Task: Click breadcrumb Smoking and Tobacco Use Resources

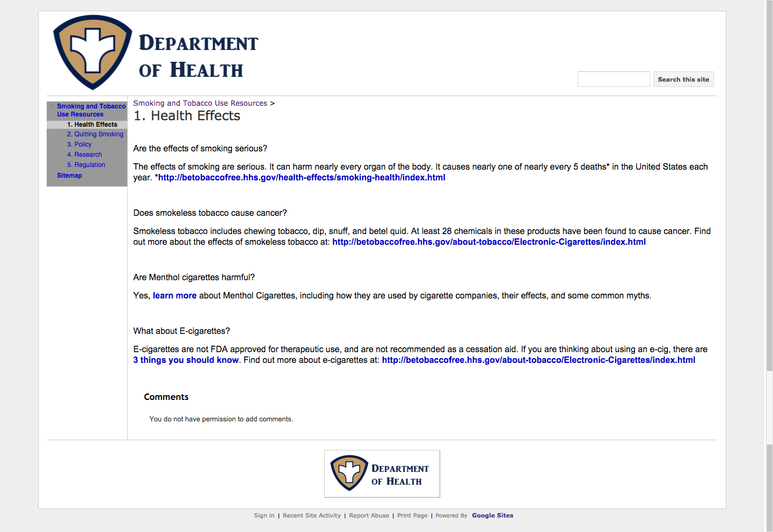Action: [200, 103]
